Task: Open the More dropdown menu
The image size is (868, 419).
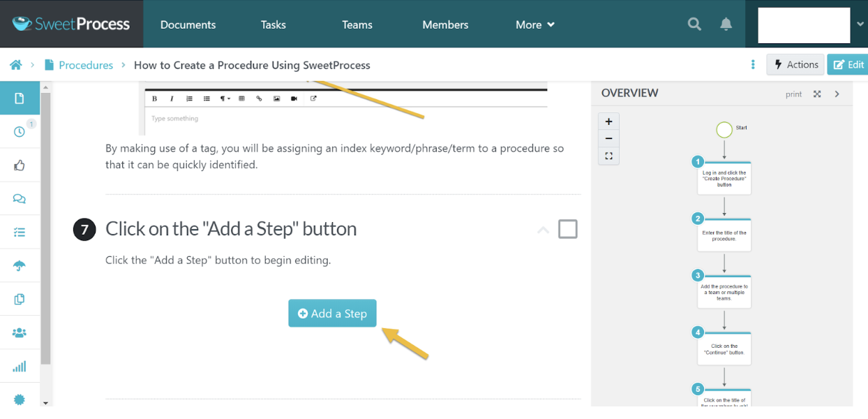Action: pyautogui.click(x=535, y=24)
